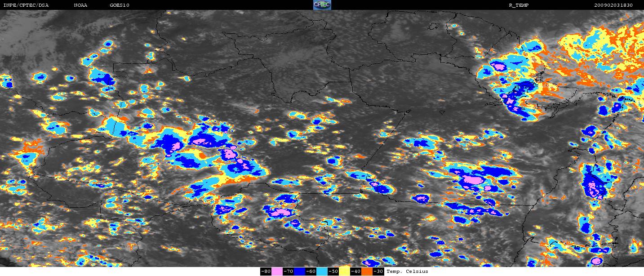Click the INPE/CPTEC/DSA header text
This screenshot has width=644, height=276.
pyautogui.click(x=26, y=5)
